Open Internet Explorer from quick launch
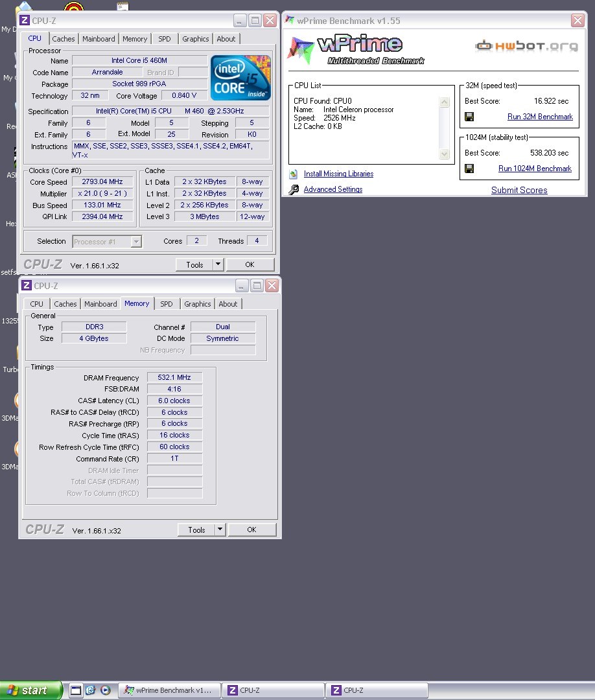Image resolution: width=595 pixels, height=700 pixels. pos(91,690)
